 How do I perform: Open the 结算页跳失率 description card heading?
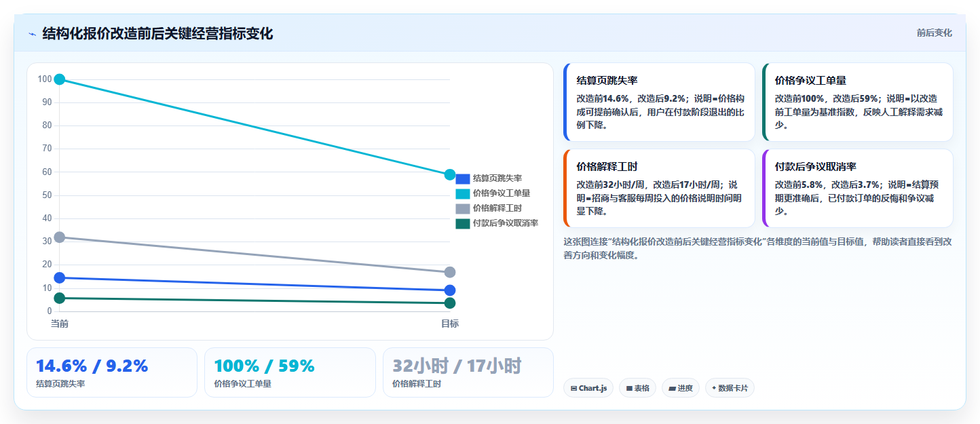(607, 80)
